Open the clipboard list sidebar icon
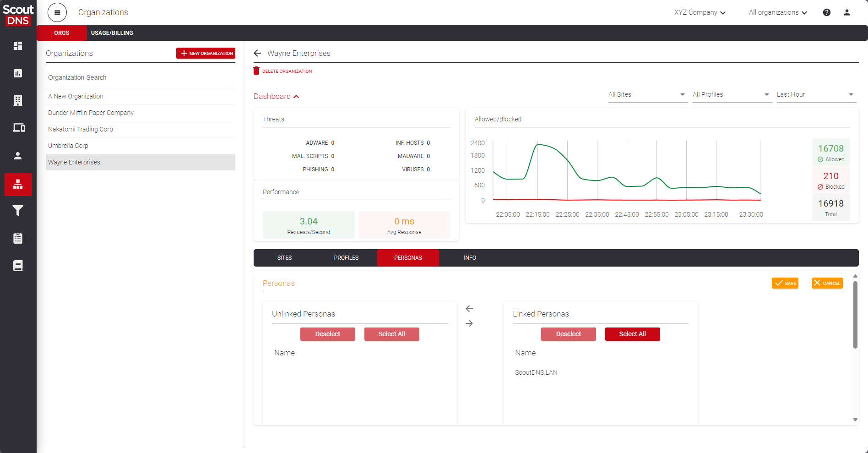Viewport: 868px width, 453px height. coord(18,238)
